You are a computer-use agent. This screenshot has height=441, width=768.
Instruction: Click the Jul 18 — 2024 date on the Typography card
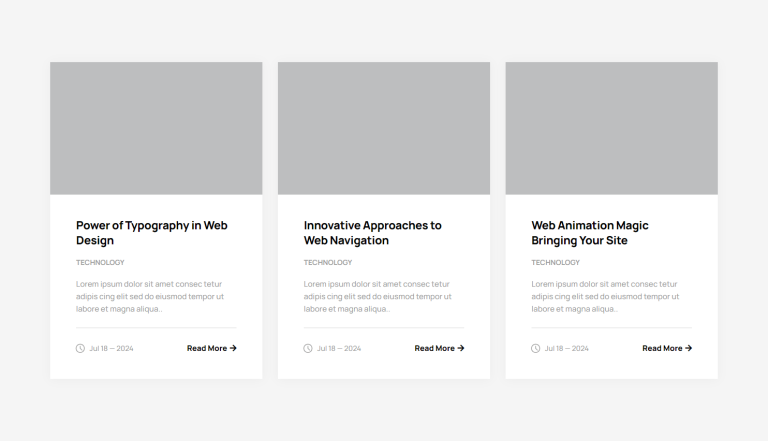pyautogui.click(x=111, y=349)
